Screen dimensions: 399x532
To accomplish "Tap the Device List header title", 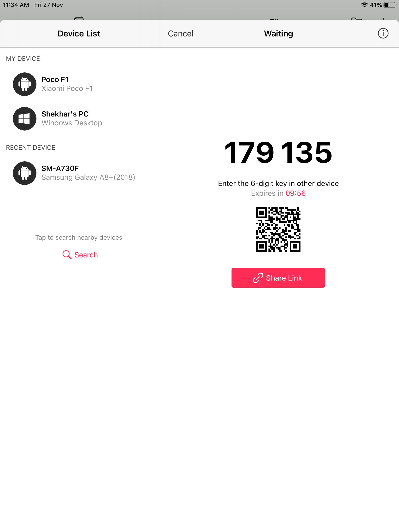I will point(79,33).
